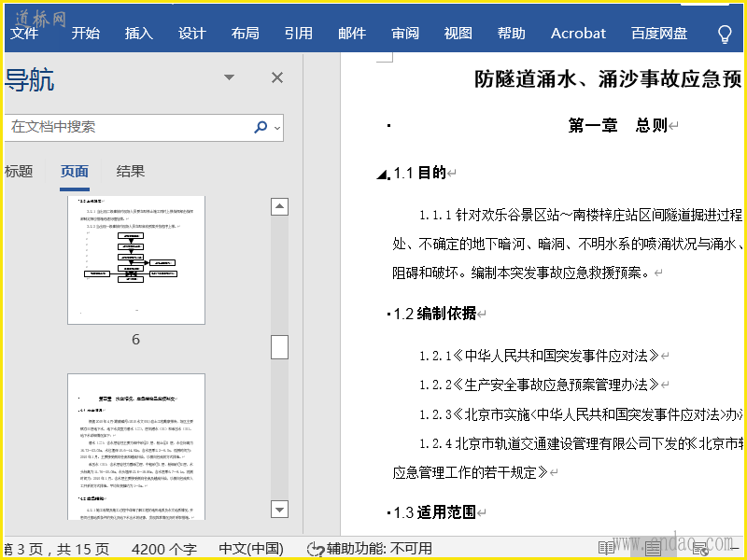Switch to the 邮件 ribbon tab
This screenshot has width=747, height=560.
tap(352, 33)
